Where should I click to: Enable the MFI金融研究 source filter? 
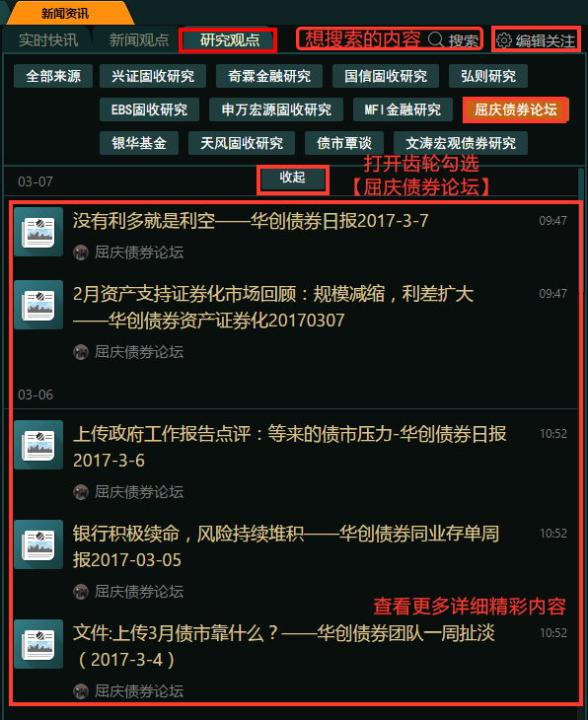pos(403,109)
